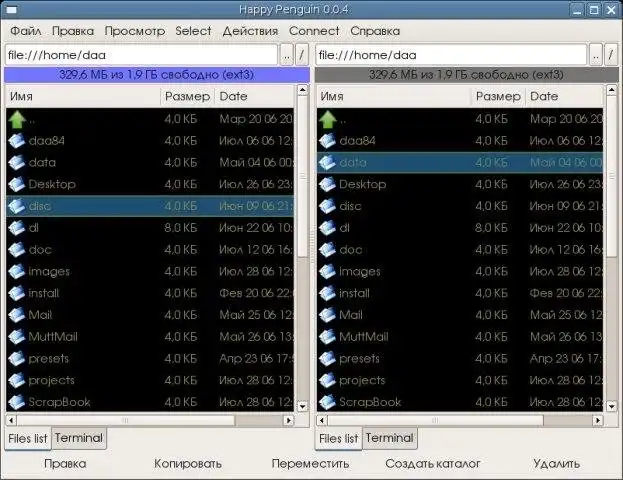Open the Select menu
The height and width of the screenshot is (480, 623).
click(193, 31)
